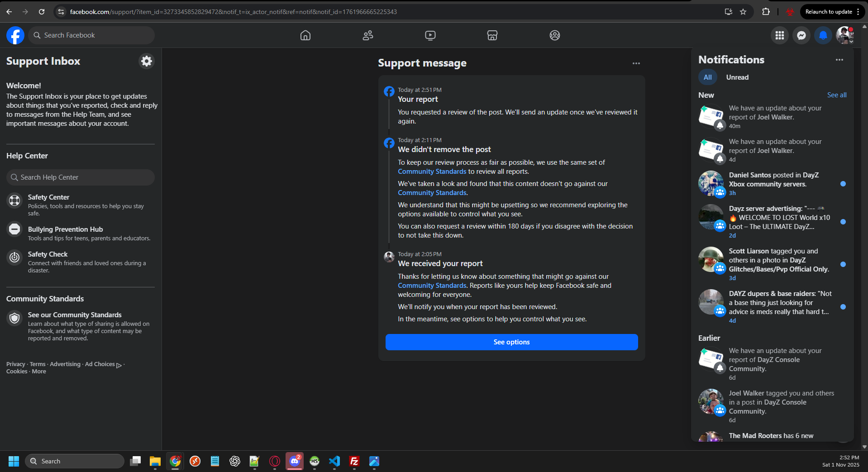Open File Explorer from the taskbar
Viewport: 868px width, 472px height.
155,461
